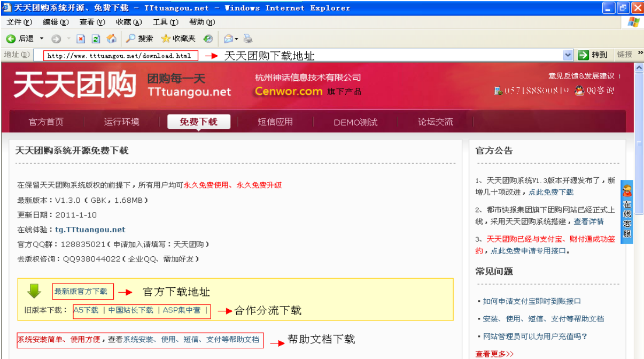Click the Cenwor.com logo link
This screenshot has height=359, width=644.
[x=289, y=91]
